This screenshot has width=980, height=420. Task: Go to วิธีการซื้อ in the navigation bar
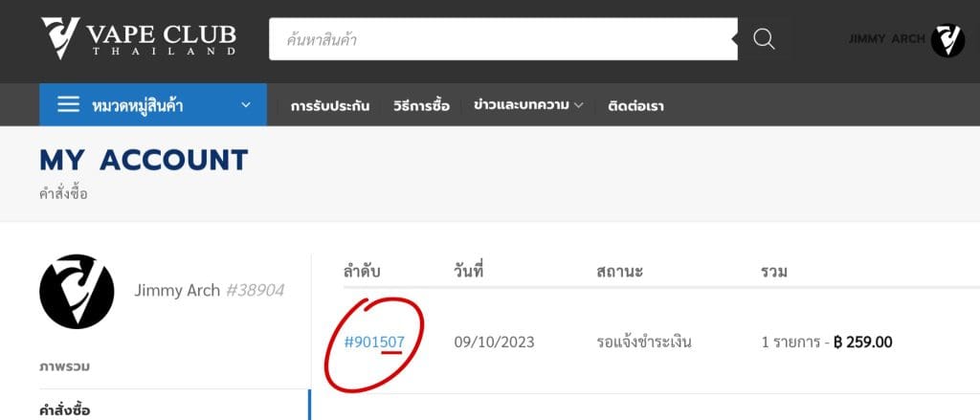[x=421, y=106]
